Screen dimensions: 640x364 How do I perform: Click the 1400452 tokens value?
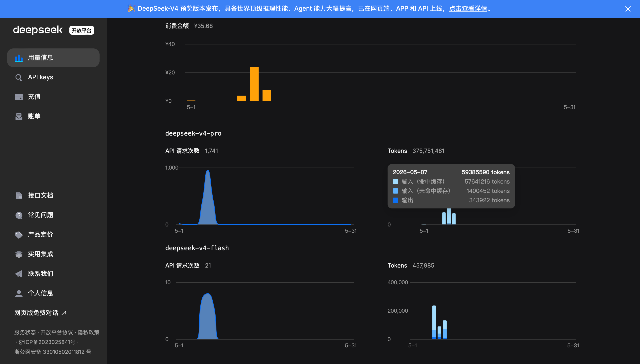click(488, 191)
